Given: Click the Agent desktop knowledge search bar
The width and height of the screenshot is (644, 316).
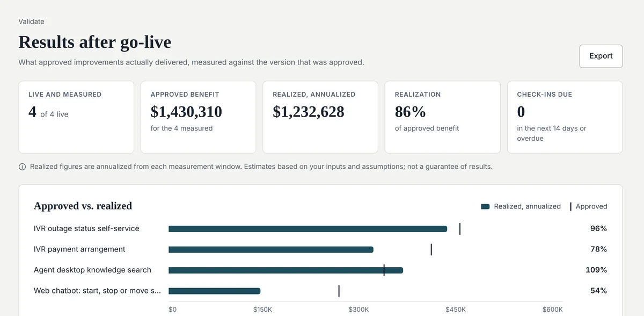Looking at the screenshot, I should coord(286,270).
